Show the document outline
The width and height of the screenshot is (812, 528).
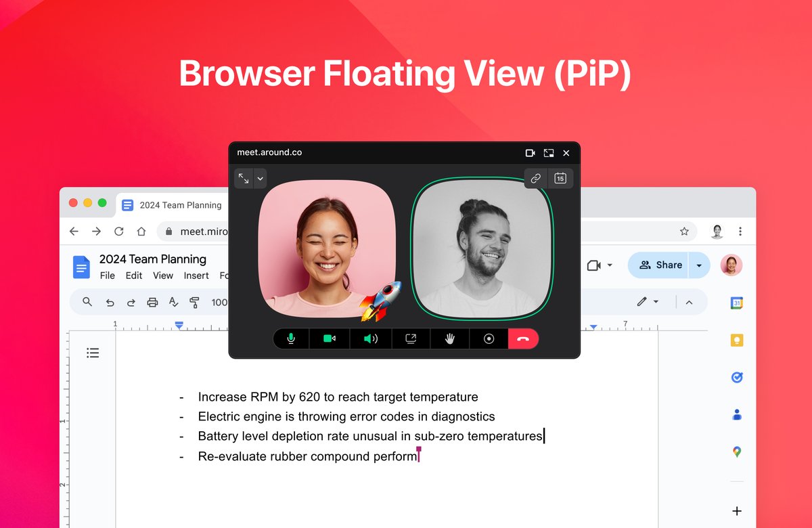[x=93, y=353]
